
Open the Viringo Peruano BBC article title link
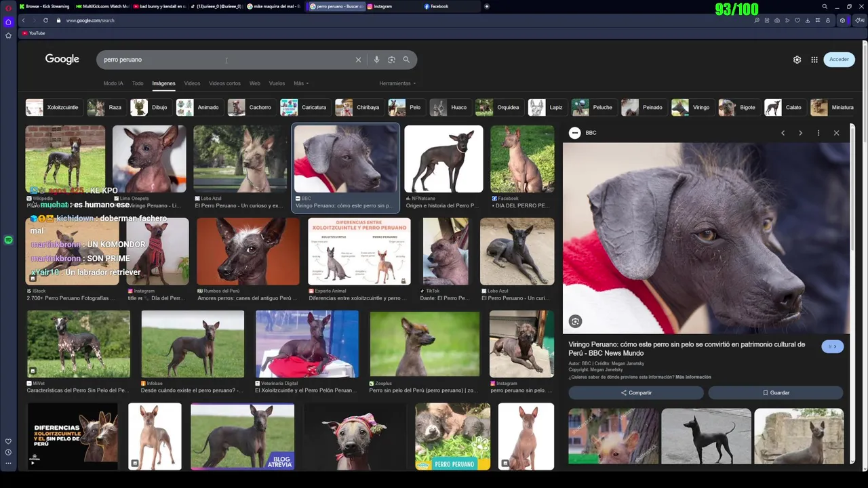(x=687, y=348)
